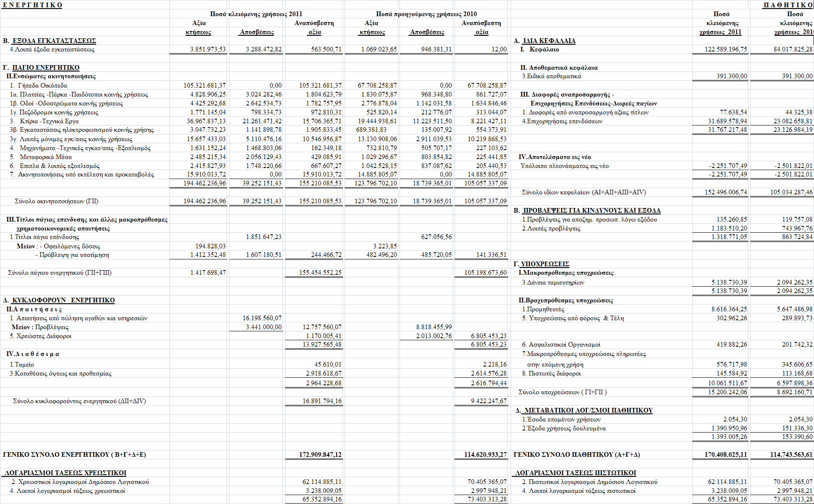Select '2.Λοιπές προβλέψεις' row label
The width and height of the screenshot is (814, 504).
(x=551, y=228)
